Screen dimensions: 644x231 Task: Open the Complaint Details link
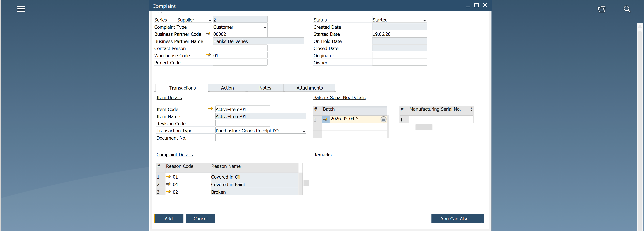click(175, 155)
